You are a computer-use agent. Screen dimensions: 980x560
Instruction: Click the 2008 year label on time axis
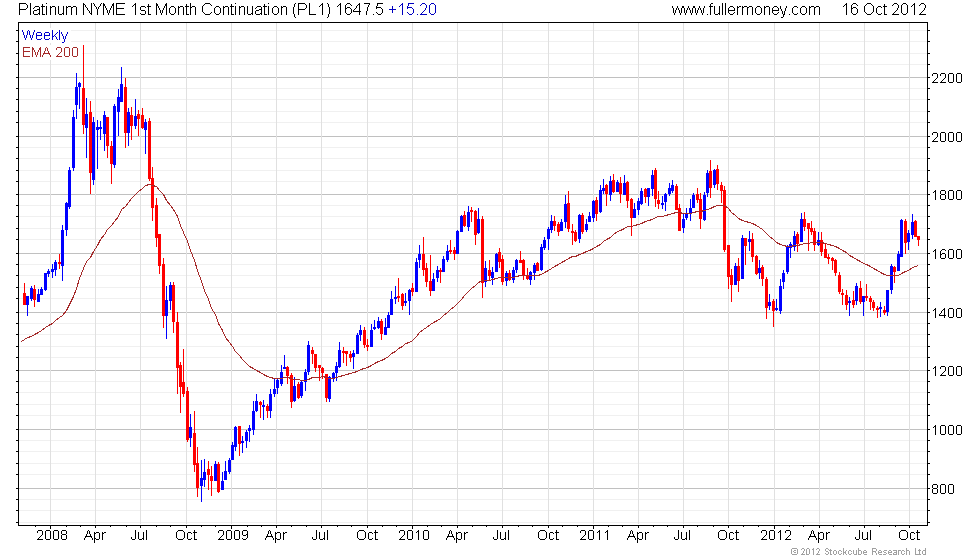pos(52,536)
